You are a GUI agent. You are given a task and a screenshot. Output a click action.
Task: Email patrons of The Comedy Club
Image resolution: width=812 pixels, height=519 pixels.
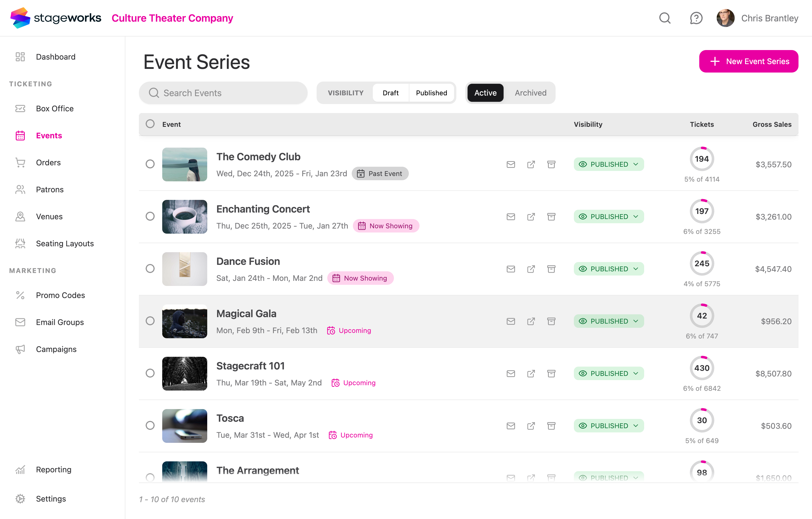pyautogui.click(x=511, y=164)
